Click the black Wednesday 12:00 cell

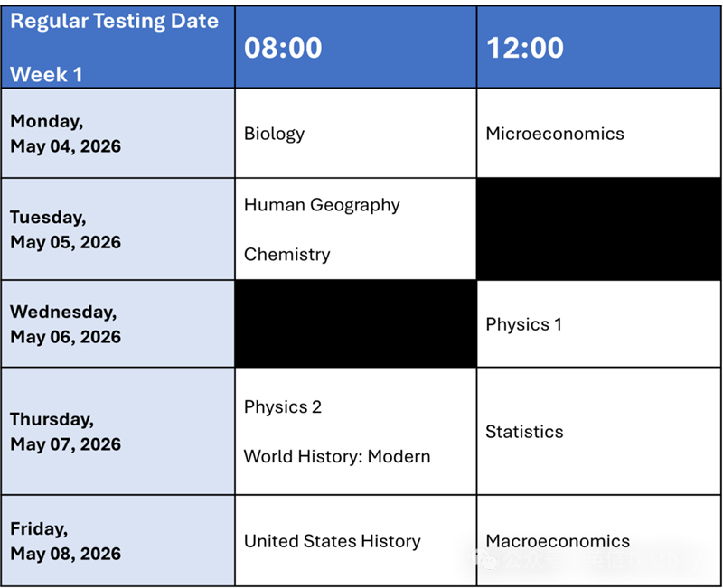[x=599, y=324]
